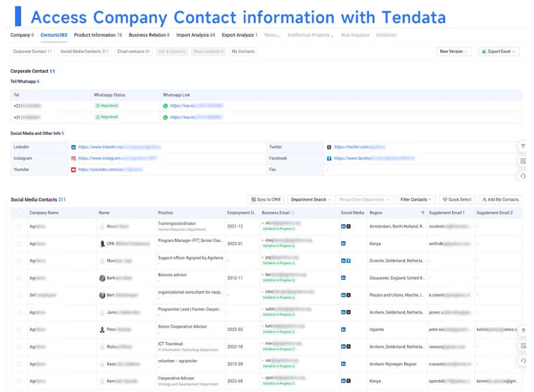Open the company Youtube URL
Screen dimensions: 534x392
pos(110,169)
